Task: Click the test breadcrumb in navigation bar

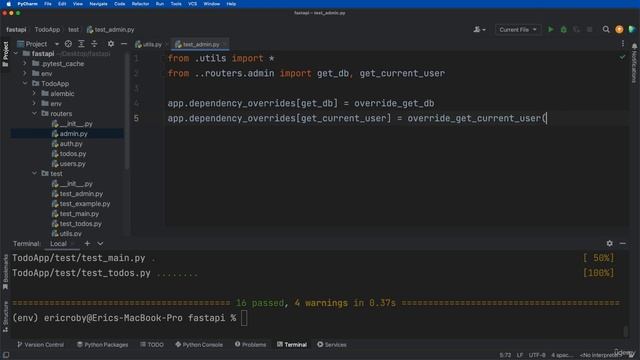Action: [73, 29]
